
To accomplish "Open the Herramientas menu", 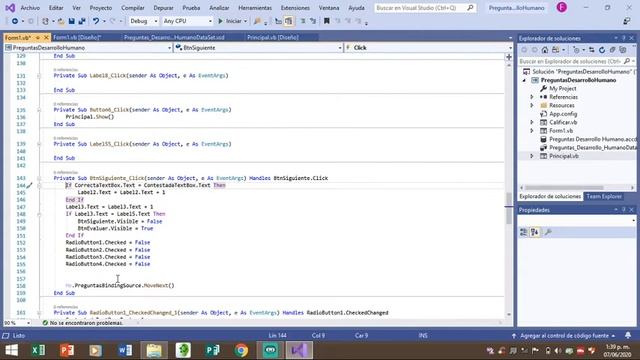I will pyautogui.click(x=255, y=8).
